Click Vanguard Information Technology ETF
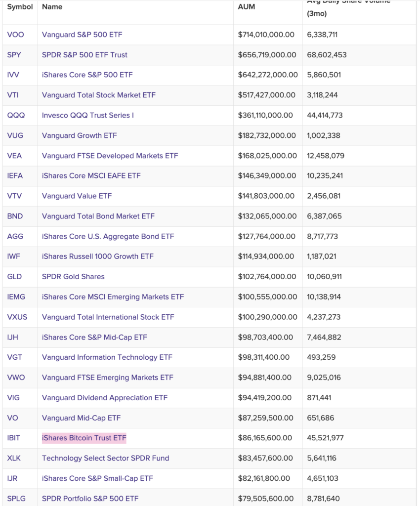The width and height of the screenshot is (420, 506). coord(107,357)
